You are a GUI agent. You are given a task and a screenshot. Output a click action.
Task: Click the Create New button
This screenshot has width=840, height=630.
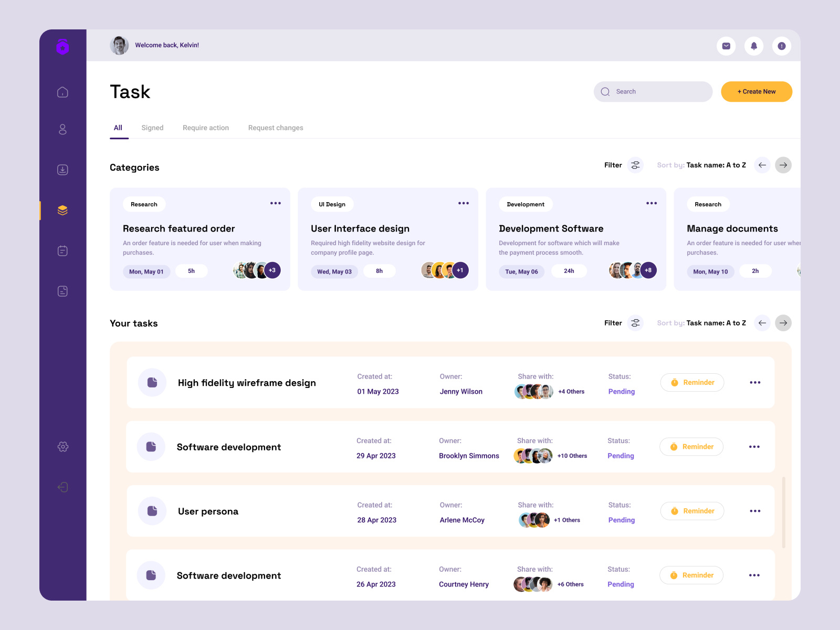757,91
